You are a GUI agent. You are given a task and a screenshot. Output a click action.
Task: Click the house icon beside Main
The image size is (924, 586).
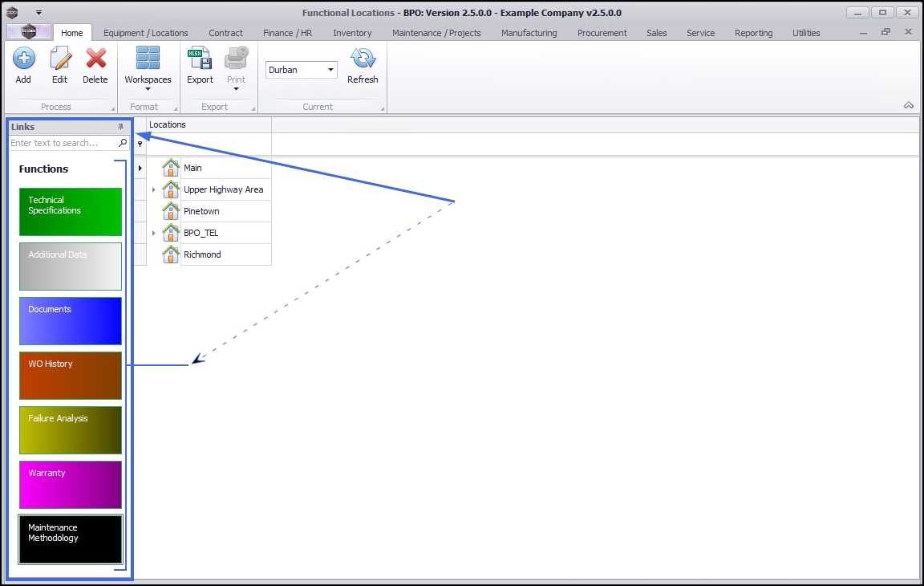pyautogui.click(x=171, y=168)
